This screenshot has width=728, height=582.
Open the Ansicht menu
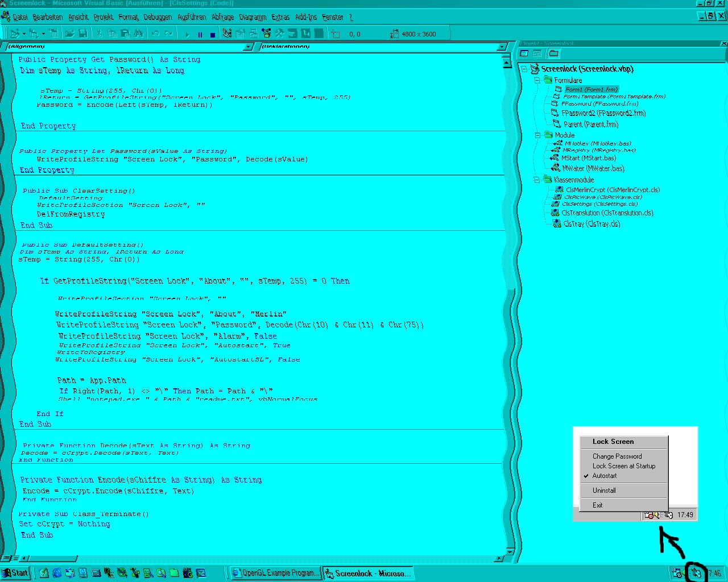(x=78, y=18)
